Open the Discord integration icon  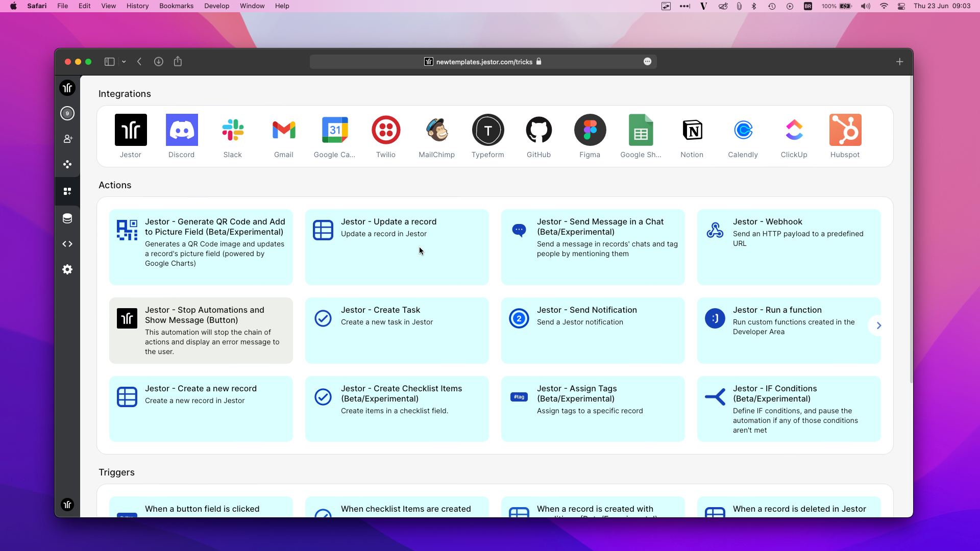point(181,130)
